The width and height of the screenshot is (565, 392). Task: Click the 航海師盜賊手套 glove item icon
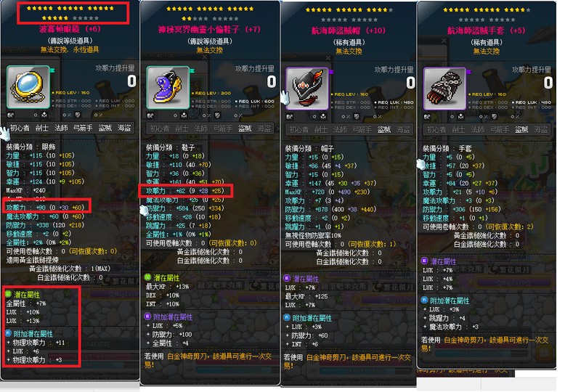point(444,89)
